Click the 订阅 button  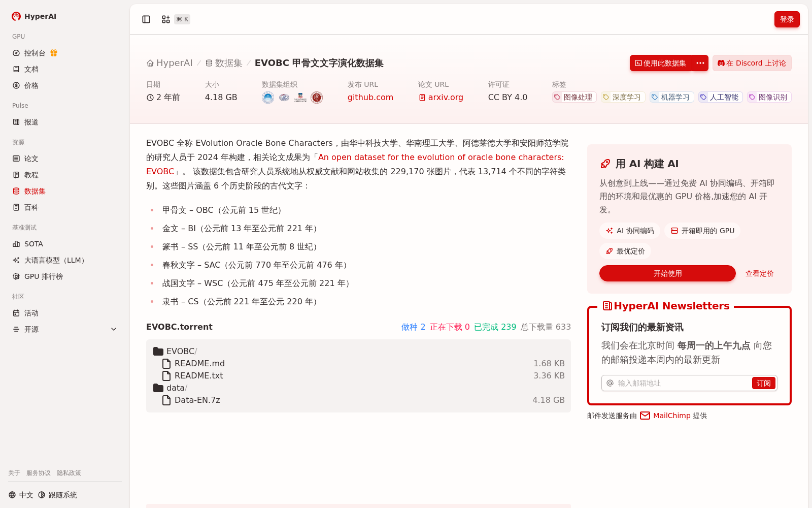tap(763, 383)
